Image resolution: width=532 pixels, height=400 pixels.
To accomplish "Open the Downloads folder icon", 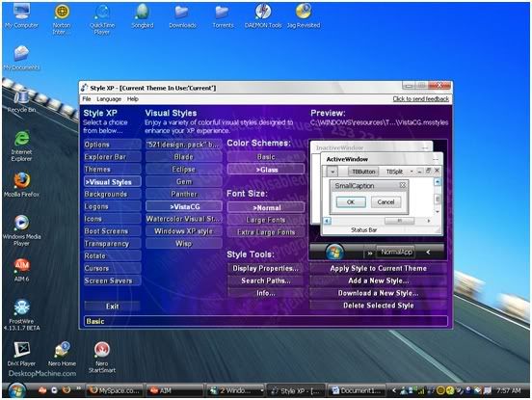I will (182, 16).
